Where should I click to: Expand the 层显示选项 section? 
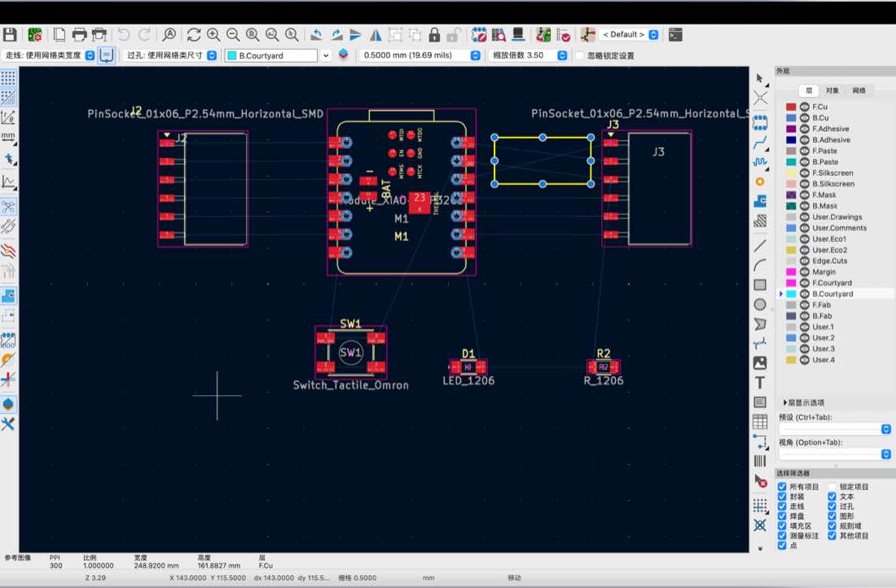pyautogui.click(x=803, y=402)
